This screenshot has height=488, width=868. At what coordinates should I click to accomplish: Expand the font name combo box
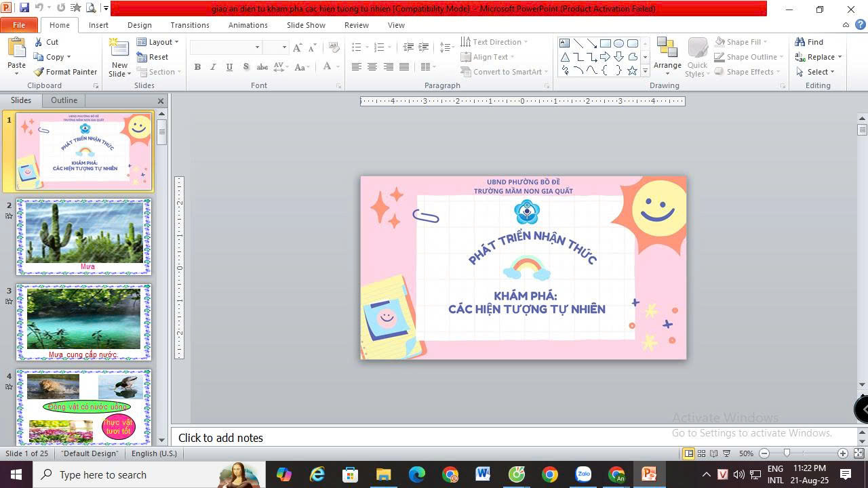[x=257, y=47]
